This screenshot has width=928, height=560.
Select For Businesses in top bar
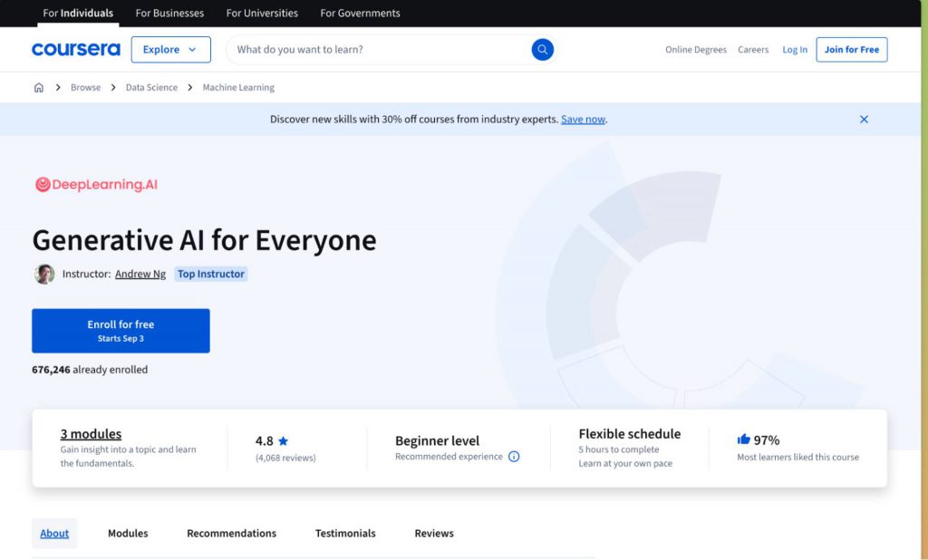point(169,14)
